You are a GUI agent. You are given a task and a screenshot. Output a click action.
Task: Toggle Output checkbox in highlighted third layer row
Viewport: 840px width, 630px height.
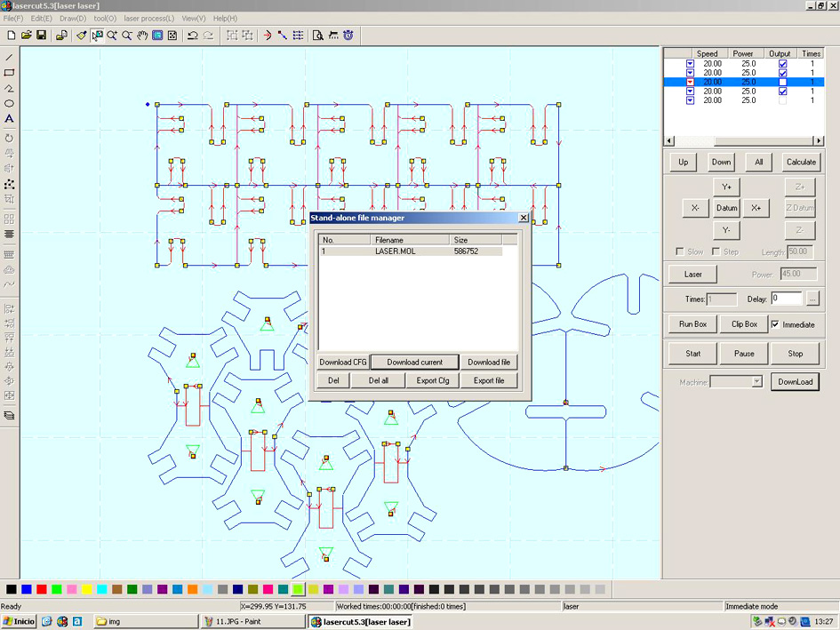(x=783, y=82)
